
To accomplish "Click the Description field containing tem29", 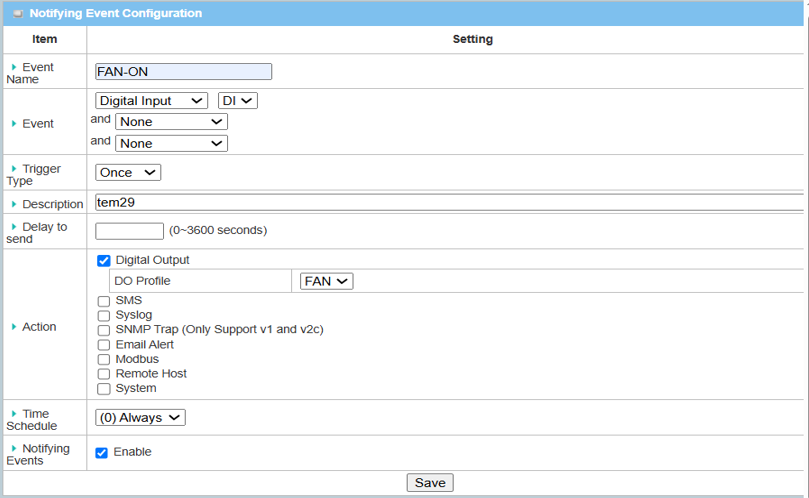I will 450,202.
